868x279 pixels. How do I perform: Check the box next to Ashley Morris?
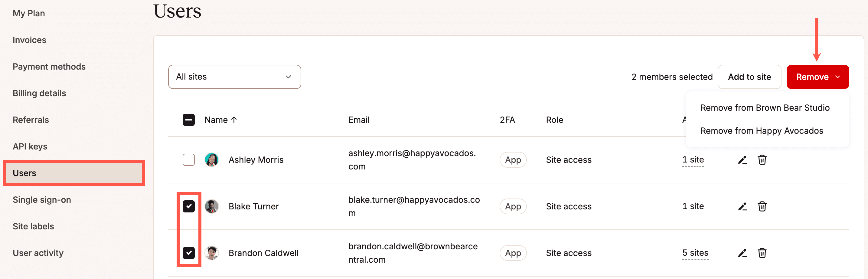[x=189, y=160]
